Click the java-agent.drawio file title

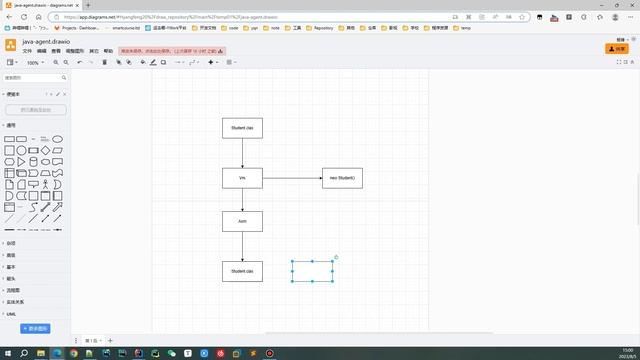click(46, 42)
